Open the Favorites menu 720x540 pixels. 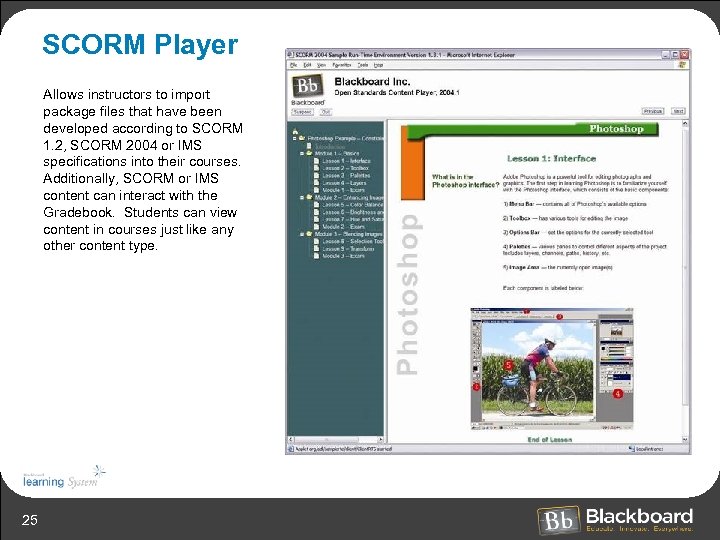pos(342,65)
